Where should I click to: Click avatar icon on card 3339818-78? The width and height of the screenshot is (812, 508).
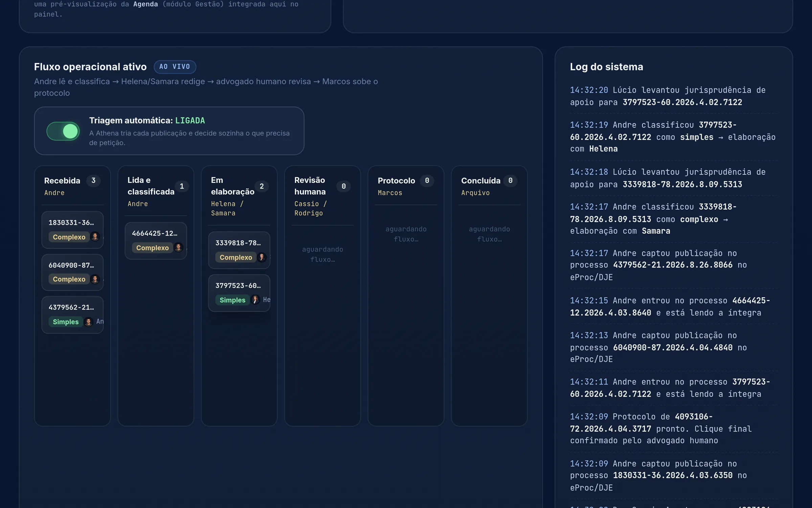[262, 257]
